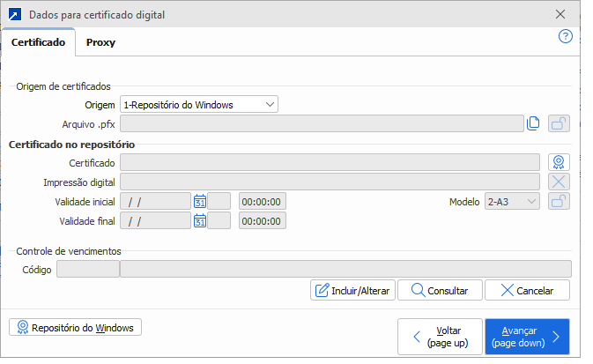
Task: Open the calendar for Validade final
Action: pos(200,220)
